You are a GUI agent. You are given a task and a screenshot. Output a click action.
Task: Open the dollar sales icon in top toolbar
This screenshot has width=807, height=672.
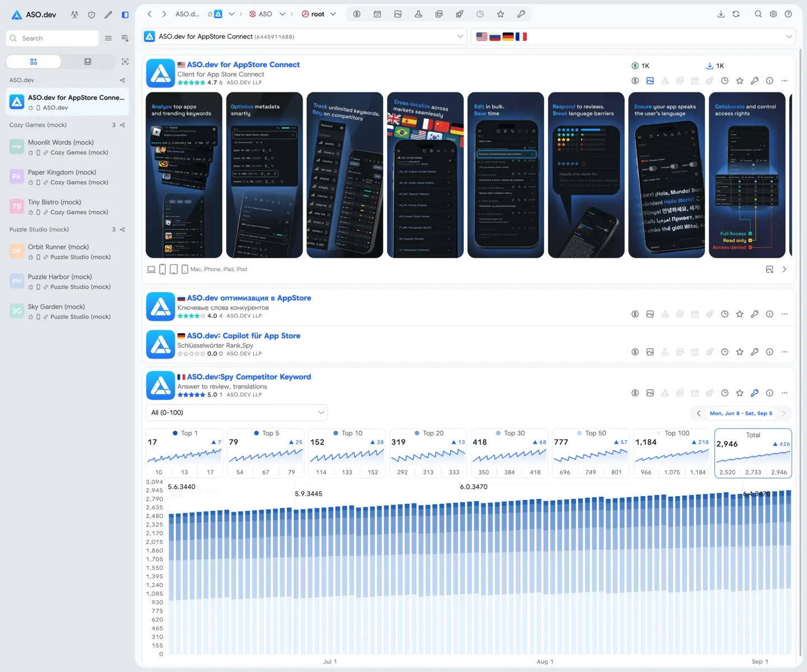click(x=356, y=14)
